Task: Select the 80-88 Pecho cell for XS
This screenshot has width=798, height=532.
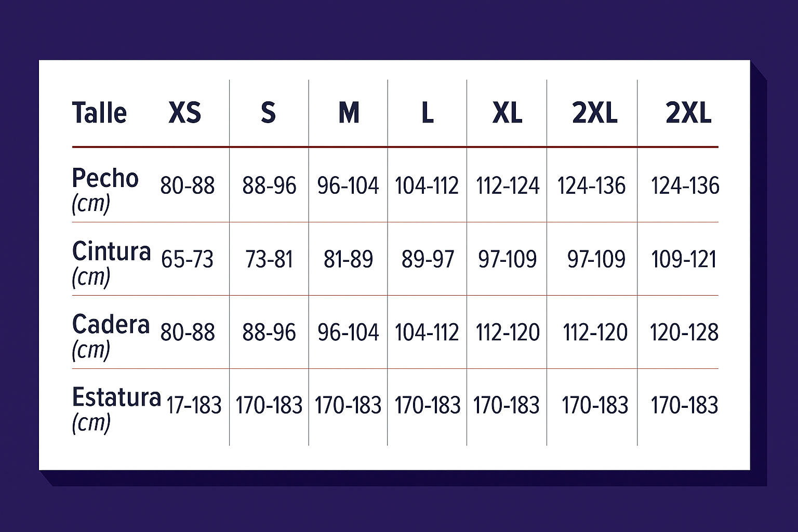Action: pyautogui.click(x=188, y=185)
